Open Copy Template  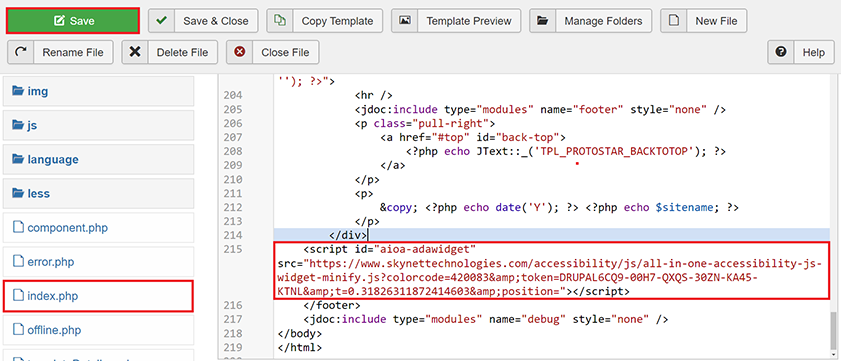point(324,21)
